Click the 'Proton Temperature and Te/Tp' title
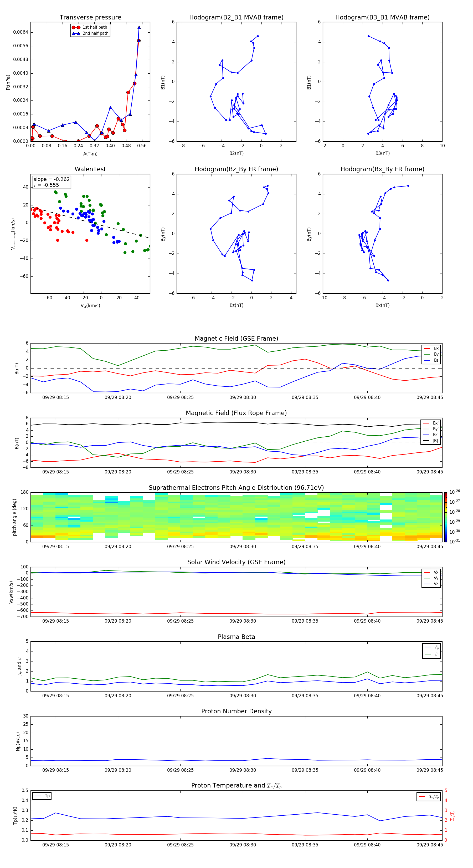 pos(236,786)
